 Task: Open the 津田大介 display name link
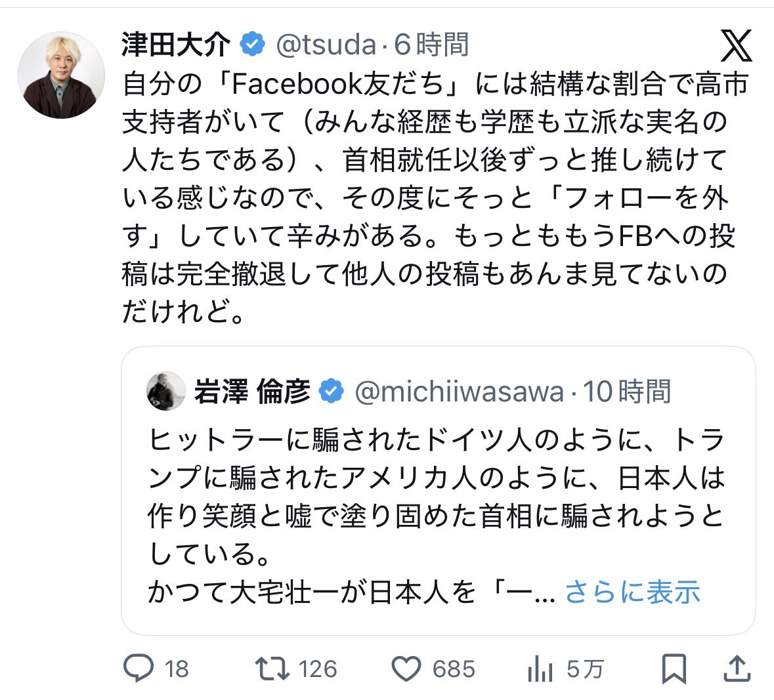tap(176, 45)
